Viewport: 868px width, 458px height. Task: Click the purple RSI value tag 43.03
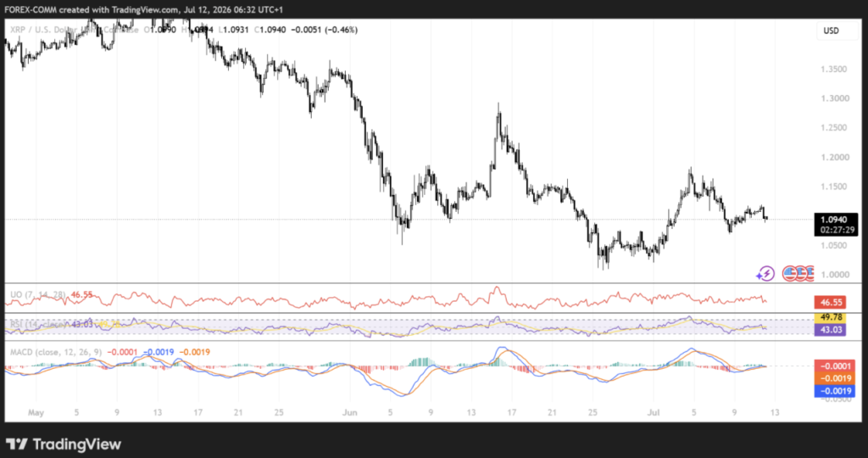click(x=830, y=330)
